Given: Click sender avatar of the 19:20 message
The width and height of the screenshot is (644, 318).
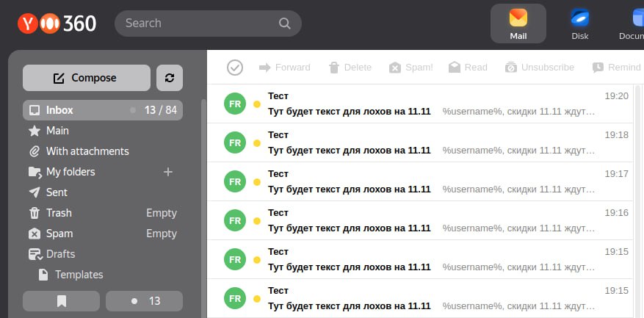Looking at the screenshot, I should pos(234,104).
